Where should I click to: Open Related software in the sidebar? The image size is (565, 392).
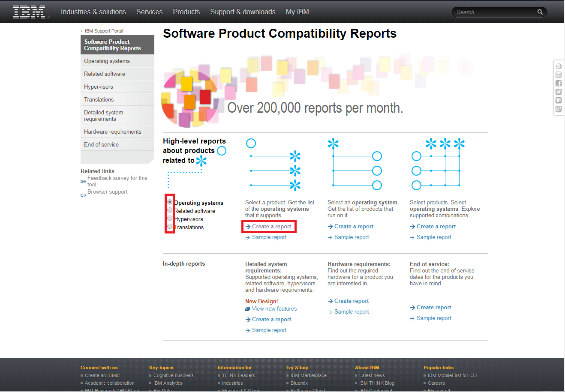pyautogui.click(x=117, y=74)
